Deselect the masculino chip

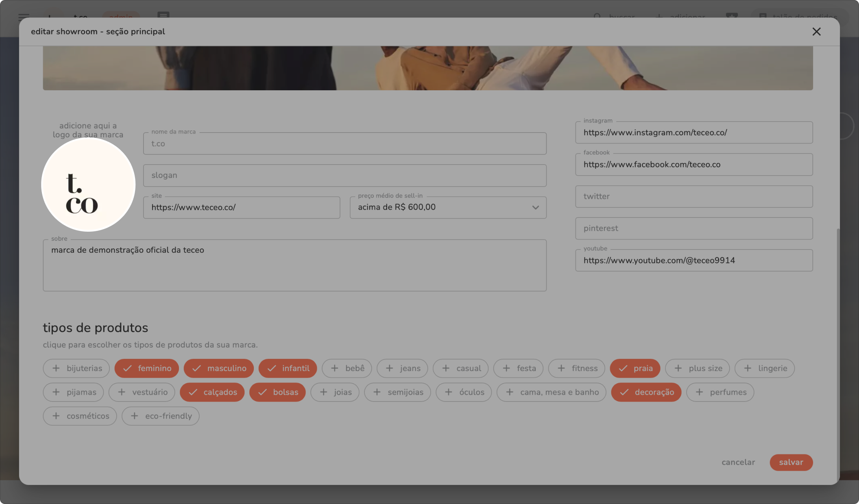pyautogui.click(x=218, y=368)
